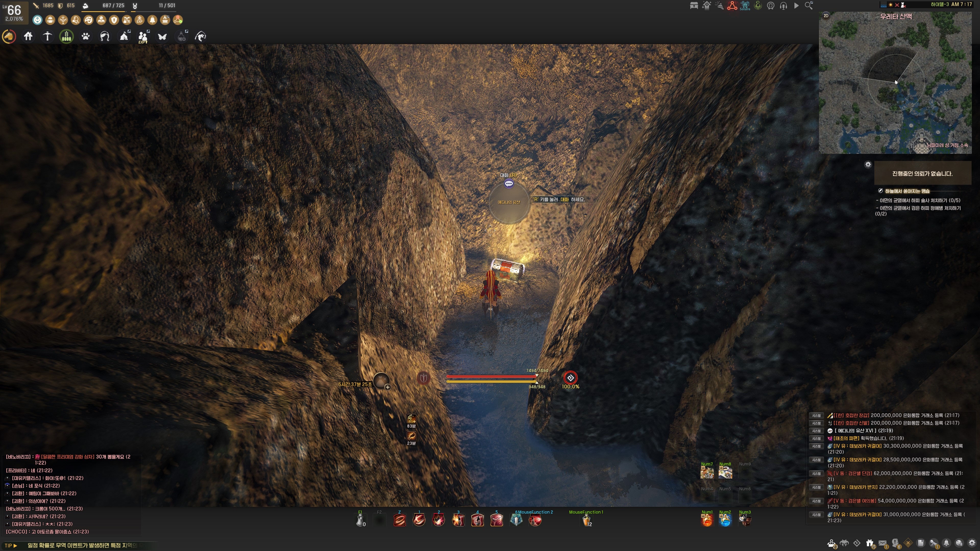Open the inventory backpack buff icon
Image resolution: width=980 pixels, height=551 pixels.
[x=50, y=20]
